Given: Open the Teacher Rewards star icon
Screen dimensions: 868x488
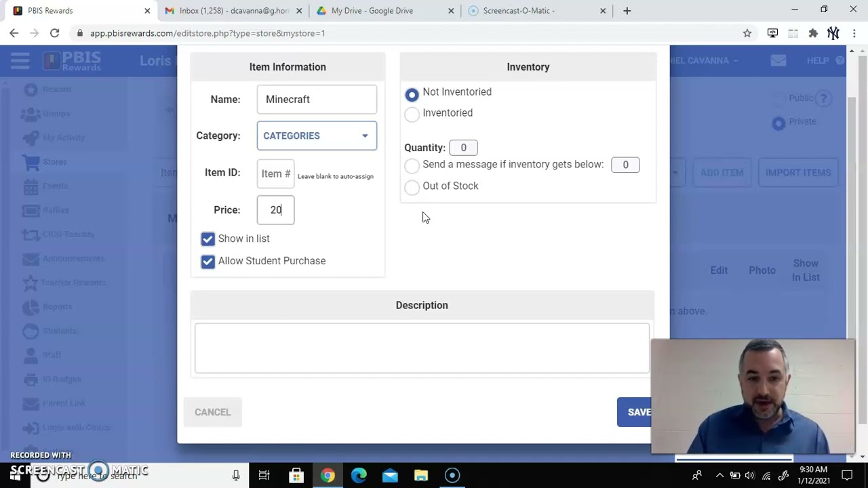Looking at the screenshot, I should click(x=31, y=283).
